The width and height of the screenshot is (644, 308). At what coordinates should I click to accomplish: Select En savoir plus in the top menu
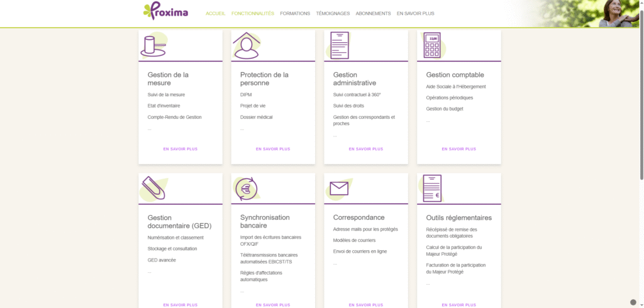click(x=416, y=13)
